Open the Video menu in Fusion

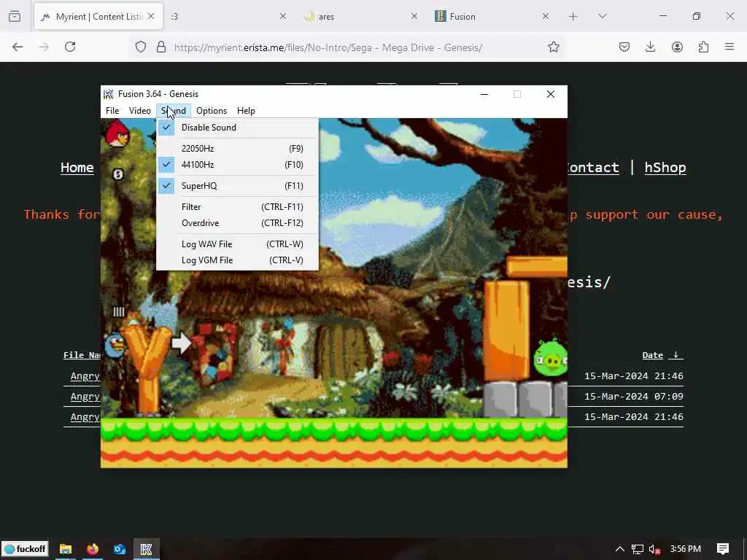pyautogui.click(x=139, y=111)
